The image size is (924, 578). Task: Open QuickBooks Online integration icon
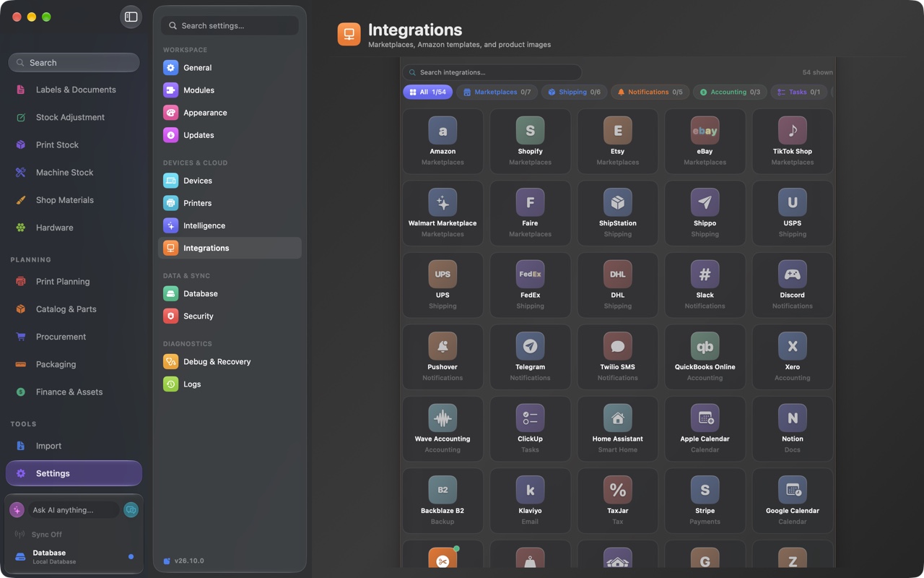pos(705,346)
